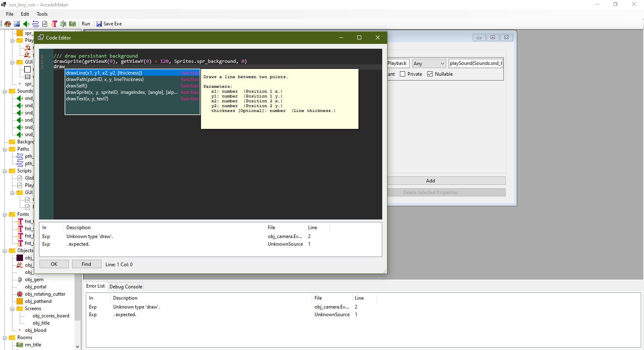
Task: Click the add path toolbar icon
Action: coord(35,24)
